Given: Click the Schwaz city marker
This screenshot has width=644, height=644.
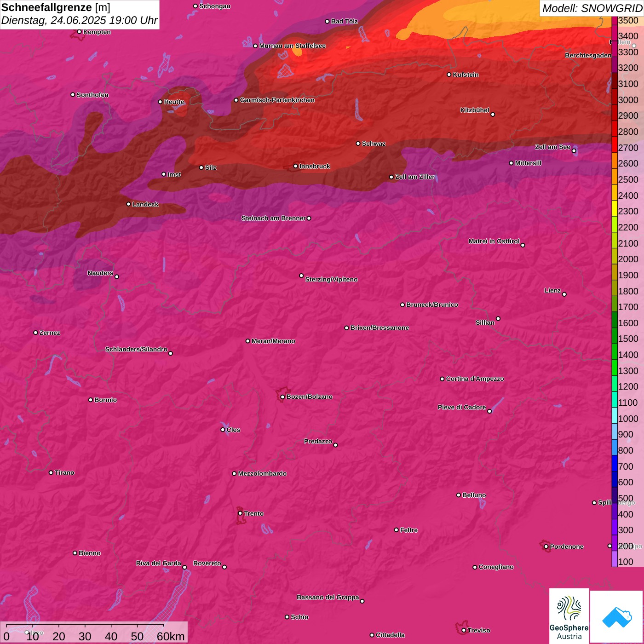Looking at the screenshot, I should [358, 144].
